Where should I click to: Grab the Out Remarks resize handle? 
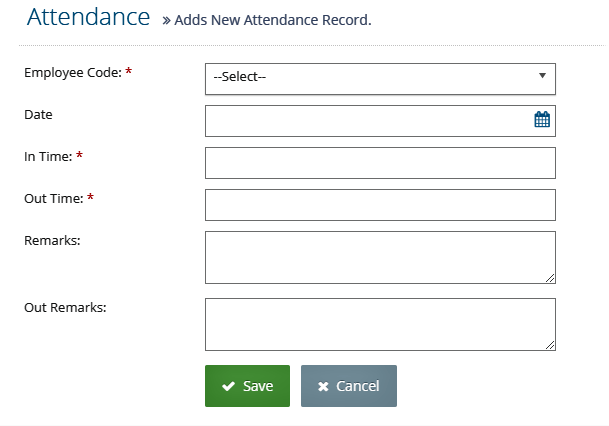click(x=550, y=345)
